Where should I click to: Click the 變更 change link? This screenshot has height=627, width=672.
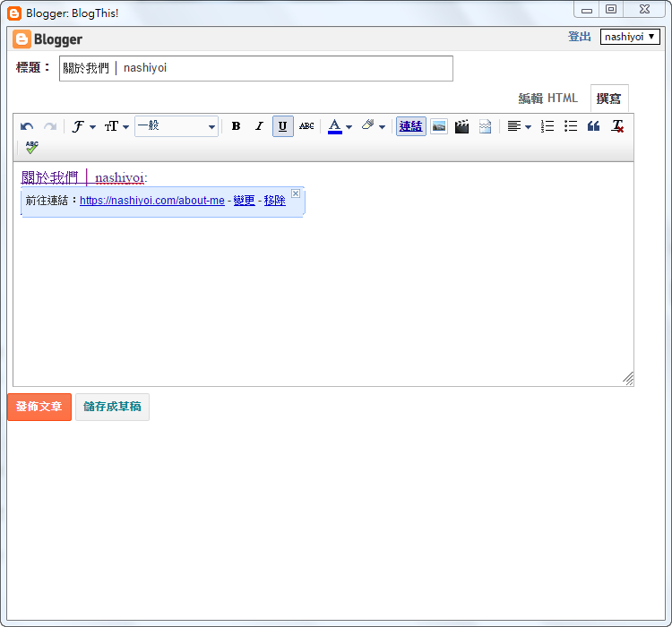click(245, 201)
